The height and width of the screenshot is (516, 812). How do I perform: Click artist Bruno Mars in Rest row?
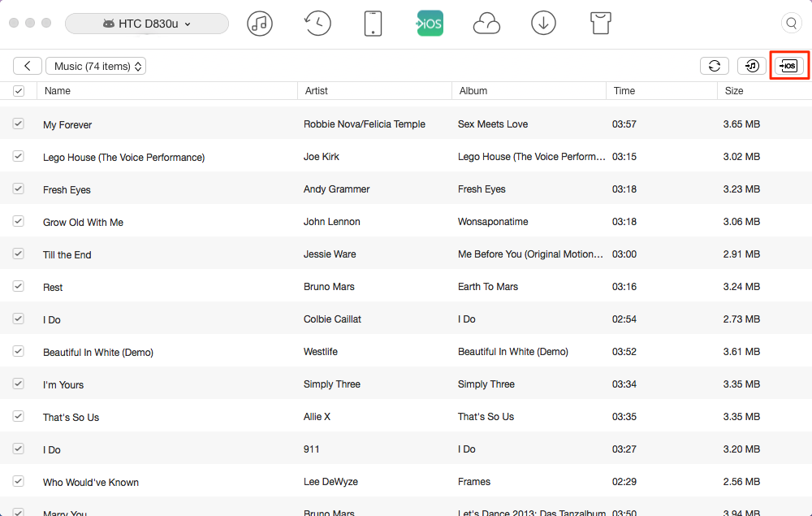329,287
